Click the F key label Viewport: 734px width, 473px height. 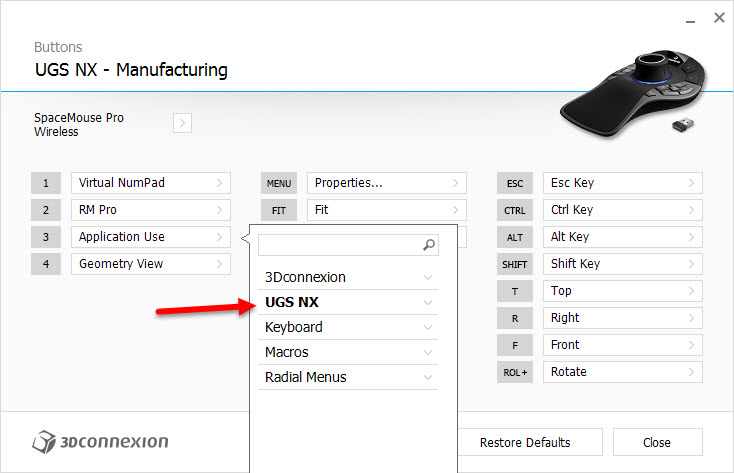coord(515,345)
